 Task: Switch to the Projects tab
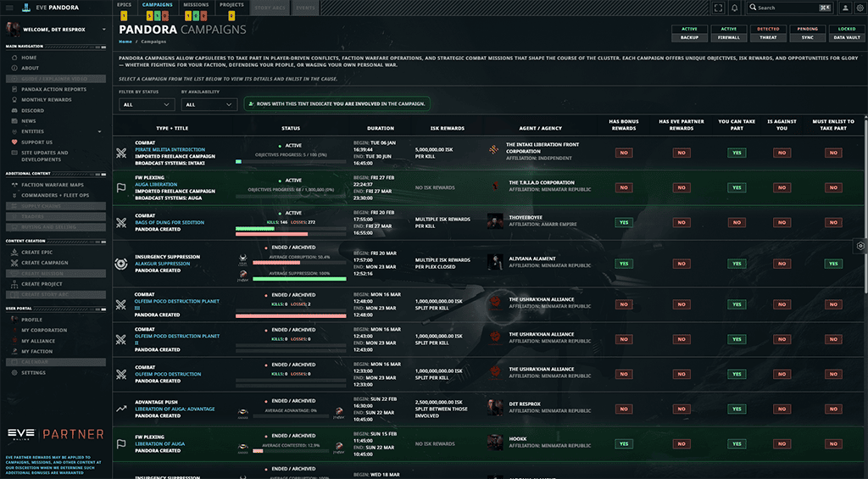point(231,5)
